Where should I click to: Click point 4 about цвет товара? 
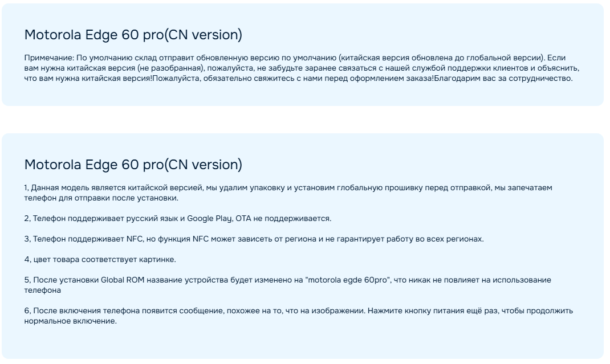tap(100, 259)
